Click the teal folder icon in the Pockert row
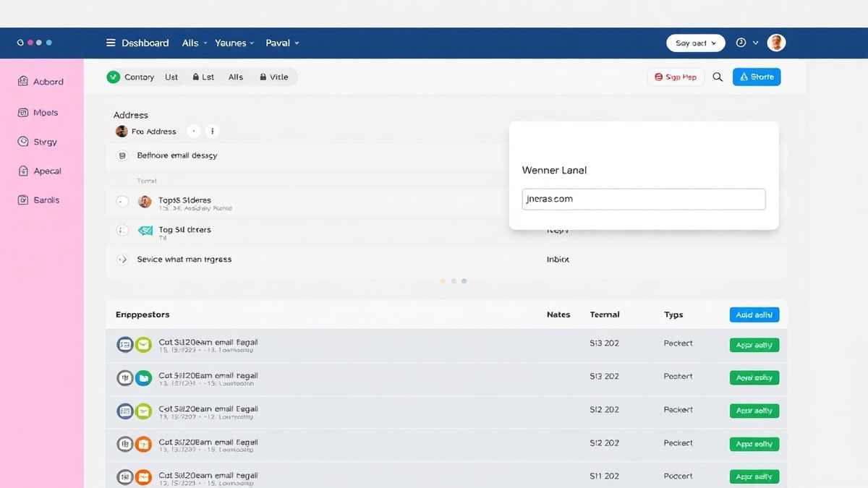The image size is (868, 488). (143, 377)
